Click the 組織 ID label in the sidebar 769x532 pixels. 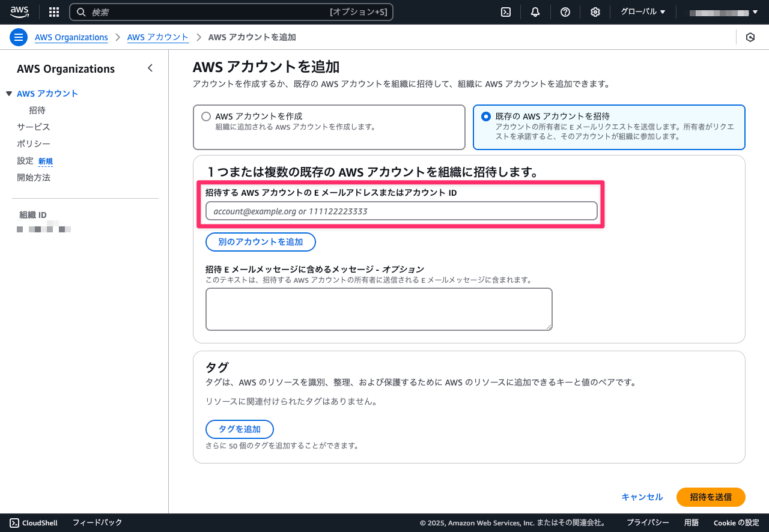[33, 215]
